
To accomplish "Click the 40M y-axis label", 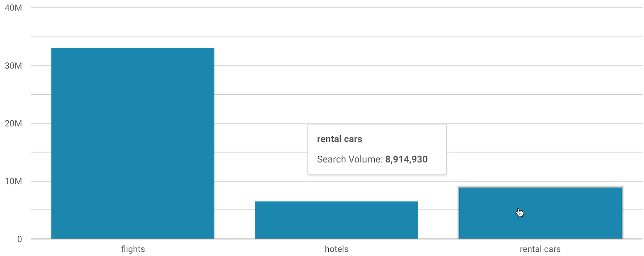I will coord(13,8).
